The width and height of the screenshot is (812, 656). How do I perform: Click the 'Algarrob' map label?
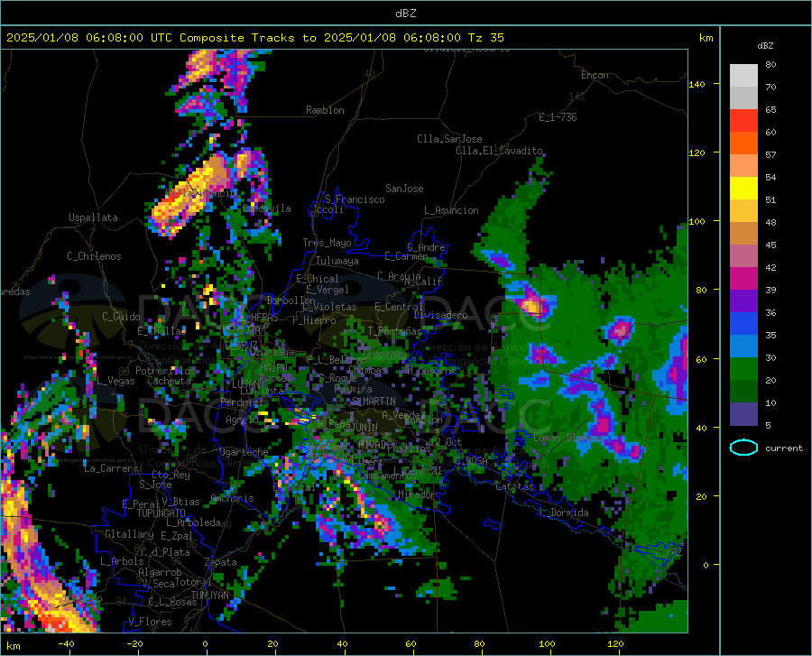click(160, 572)
